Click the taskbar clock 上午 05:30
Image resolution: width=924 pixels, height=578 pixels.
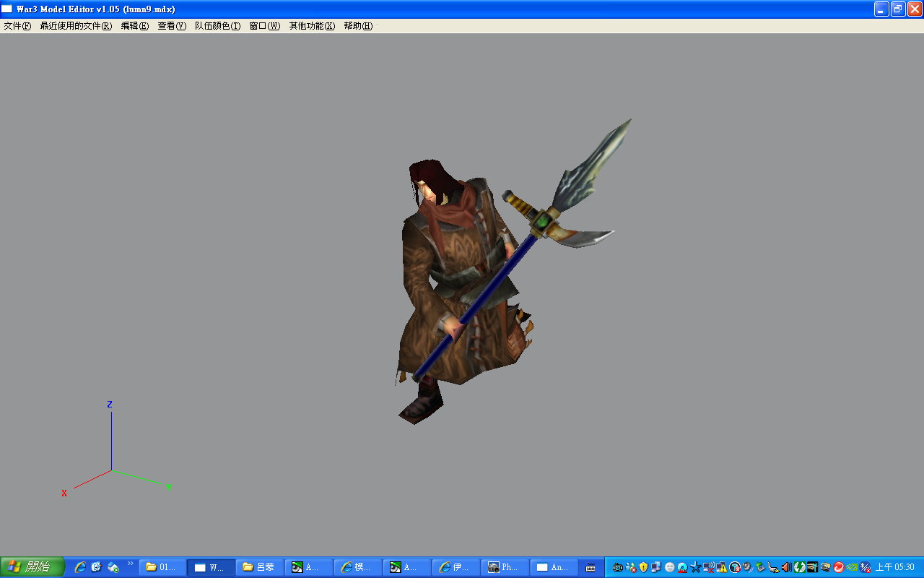coord(894,567)
